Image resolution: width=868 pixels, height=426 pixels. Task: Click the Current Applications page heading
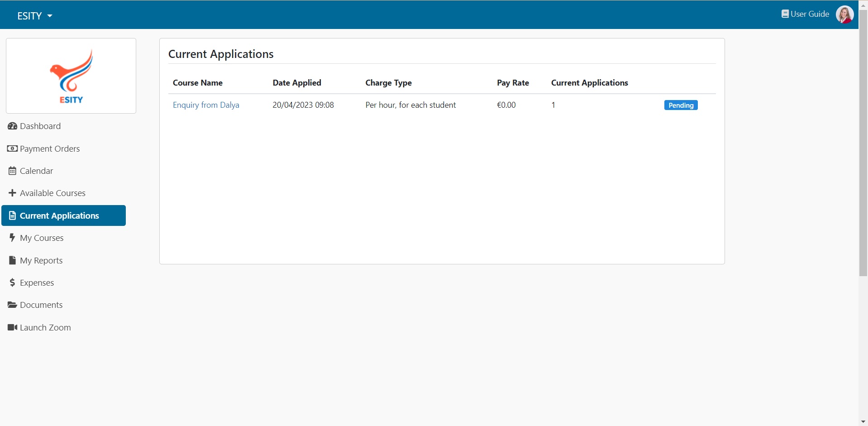pos(221,54)
